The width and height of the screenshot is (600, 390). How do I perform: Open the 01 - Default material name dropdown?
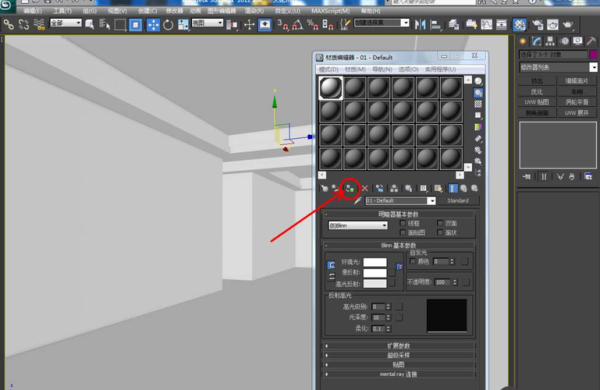click(x=400, y=201)
